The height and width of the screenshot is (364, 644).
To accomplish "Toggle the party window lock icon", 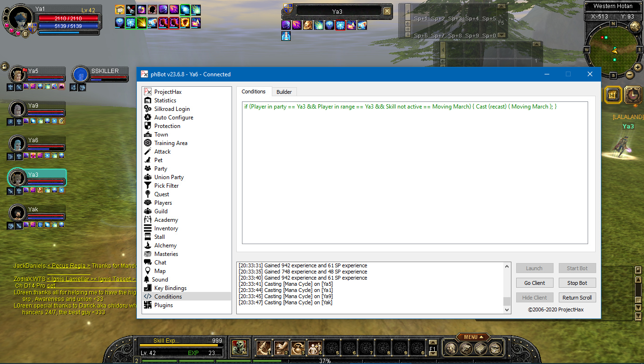I will point(5,66).
